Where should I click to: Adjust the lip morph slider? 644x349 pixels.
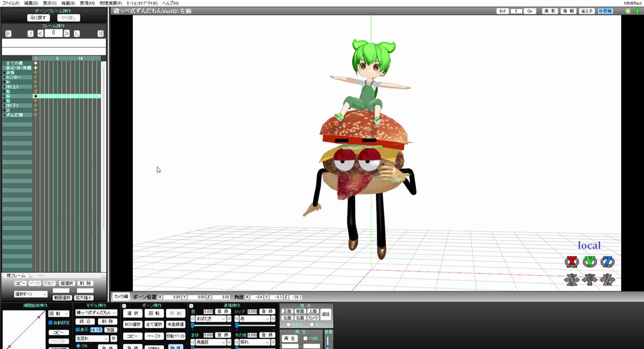pos(255,325)
